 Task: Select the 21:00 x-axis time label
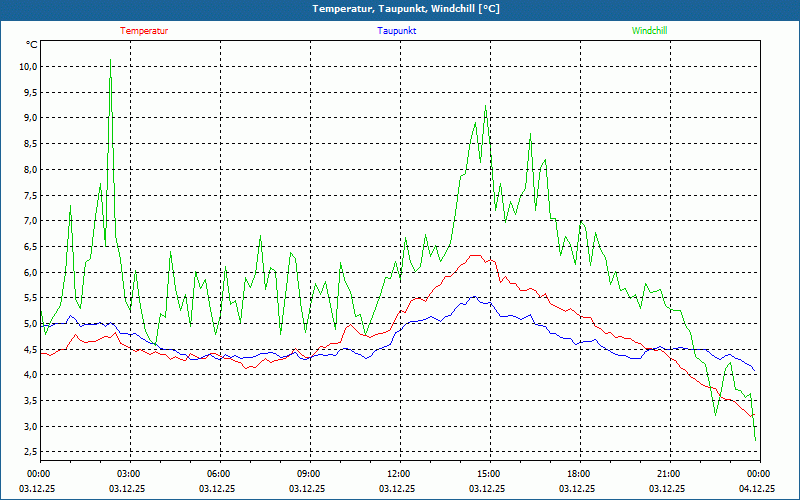669,474
